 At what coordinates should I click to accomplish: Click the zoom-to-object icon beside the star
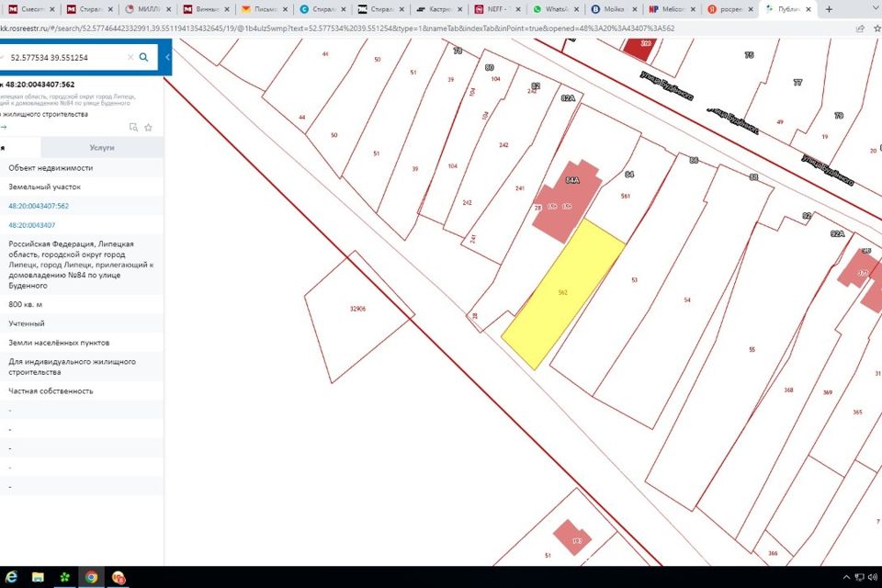point(133,127)
